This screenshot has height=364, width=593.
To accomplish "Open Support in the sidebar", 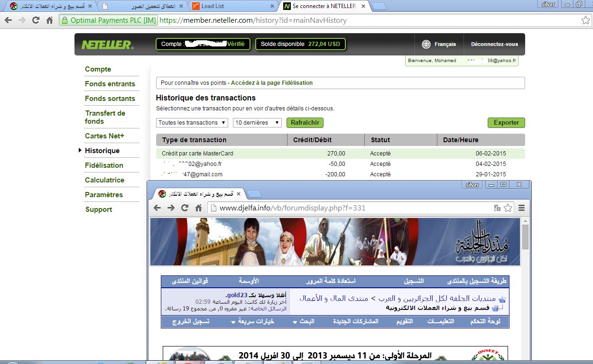I will 99,209.
